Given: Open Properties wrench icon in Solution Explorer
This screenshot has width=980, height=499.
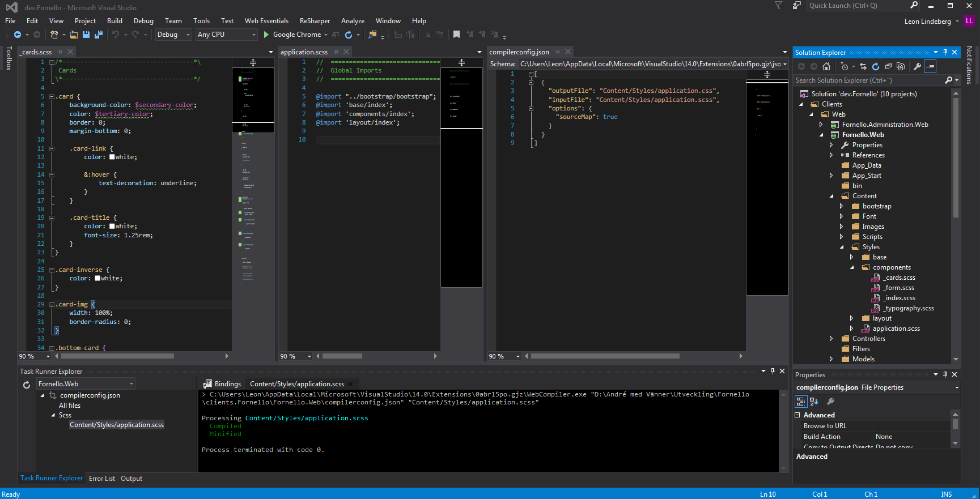Looking at the screenshot, I should [x=917, y=66].
